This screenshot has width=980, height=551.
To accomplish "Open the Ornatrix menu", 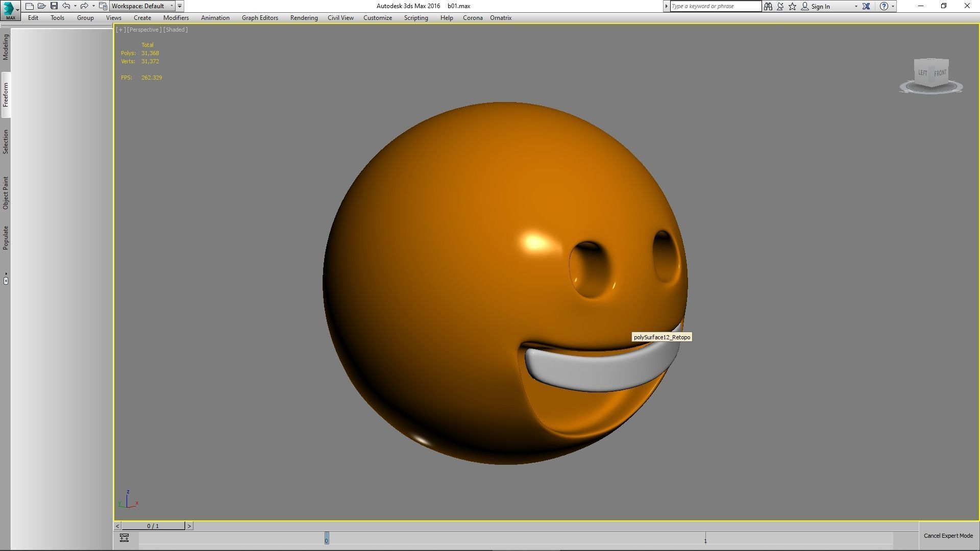I will [501, 18].
